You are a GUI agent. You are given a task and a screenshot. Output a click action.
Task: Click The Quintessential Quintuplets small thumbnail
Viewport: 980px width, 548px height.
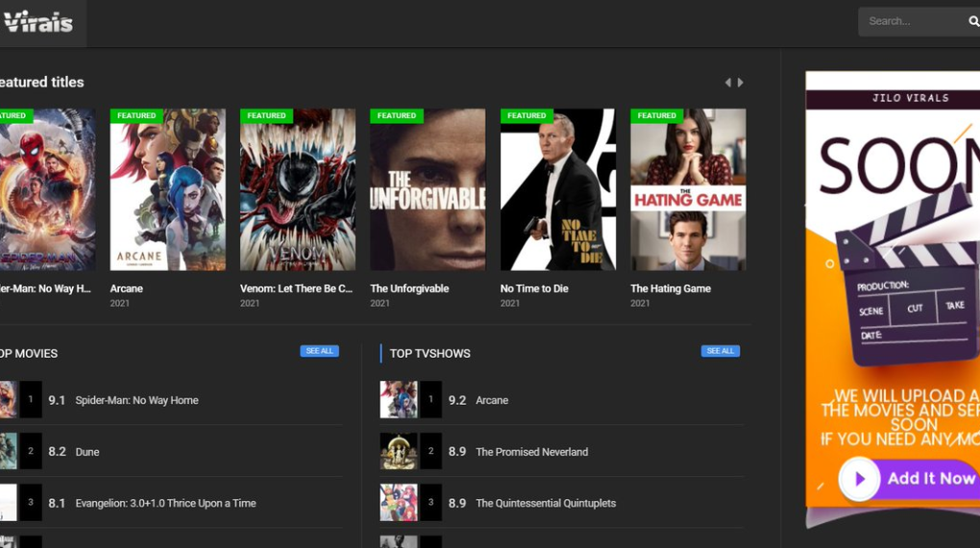[x=399, y=502]
